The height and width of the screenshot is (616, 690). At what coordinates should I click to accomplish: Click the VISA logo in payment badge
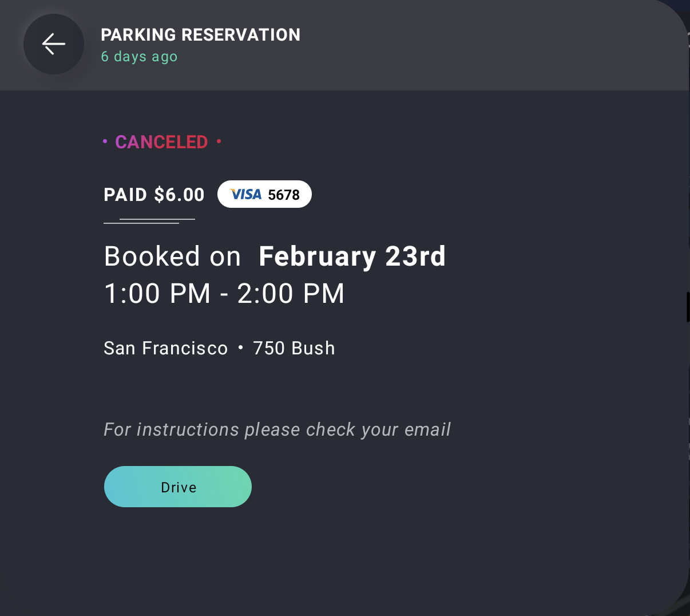point(245,194)
